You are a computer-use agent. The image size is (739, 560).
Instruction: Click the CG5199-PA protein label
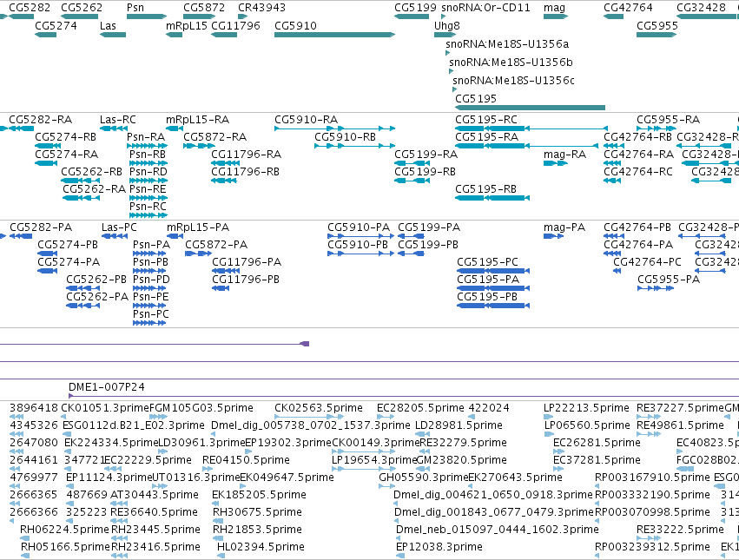(x=429, y=227)
